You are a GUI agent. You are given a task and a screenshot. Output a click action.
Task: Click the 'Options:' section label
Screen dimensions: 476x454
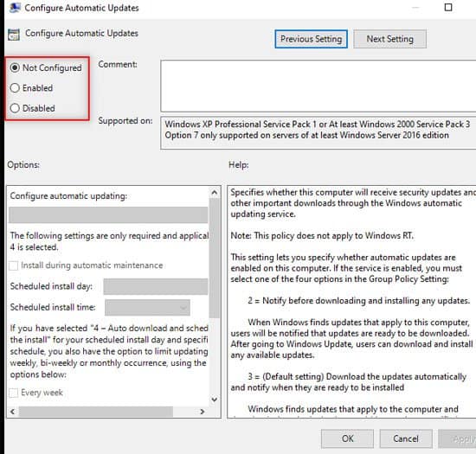point(23,164)
